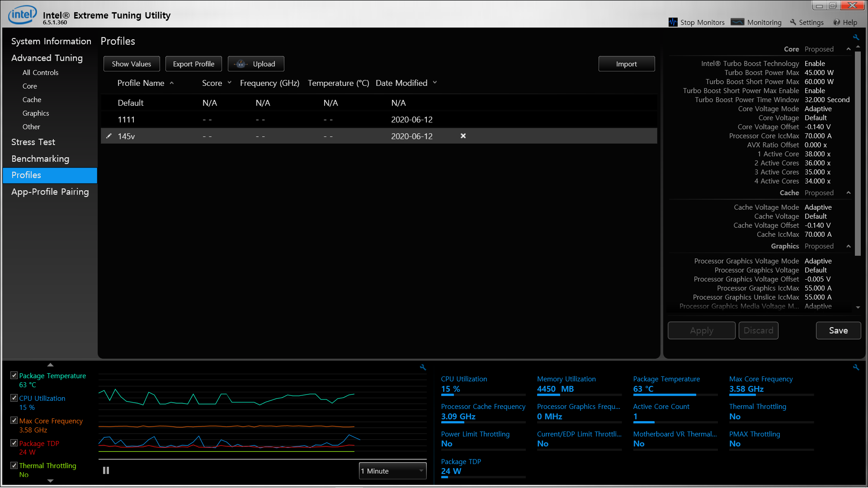The height and width of the screenshot is (488, 868).
Task: Collapse the Cache proposed section
Action: [849, 193]
